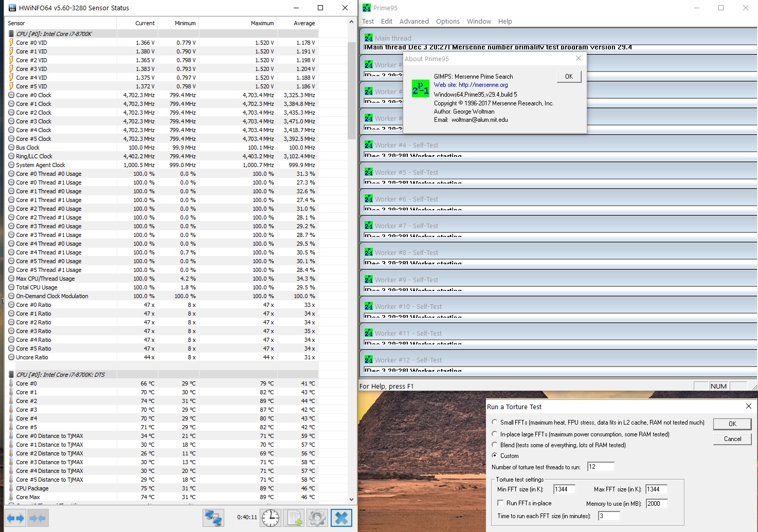Select the Small FFTs radio option

point(495,422)
